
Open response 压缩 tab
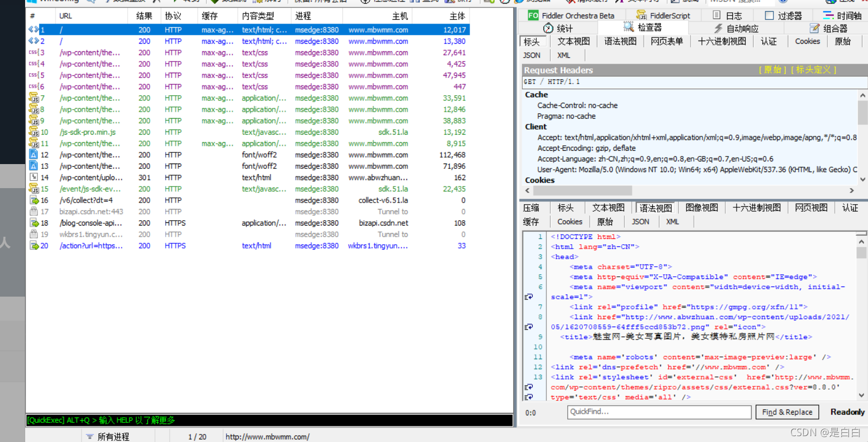531,207
